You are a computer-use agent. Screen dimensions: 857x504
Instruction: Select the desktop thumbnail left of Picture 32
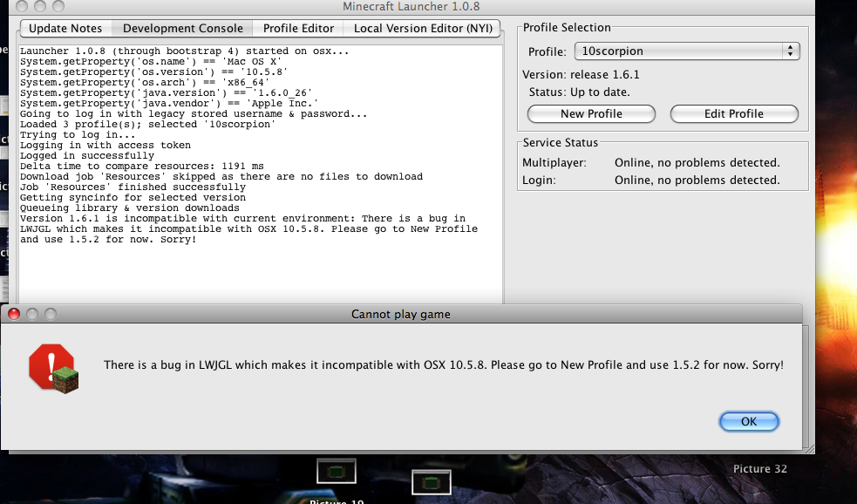430,482
